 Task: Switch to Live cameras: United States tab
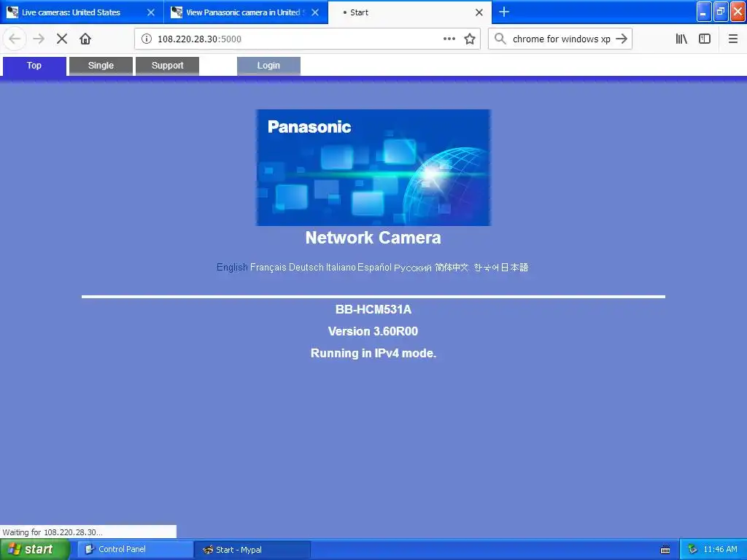pos(82,12)
